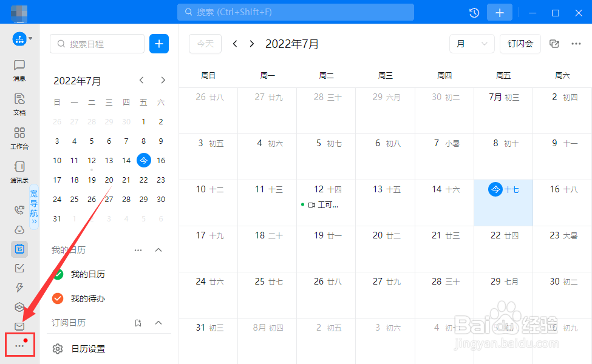Open 日历设置 calendar settings
Viewport: 592px width, 364px height.
pos(87,349)
